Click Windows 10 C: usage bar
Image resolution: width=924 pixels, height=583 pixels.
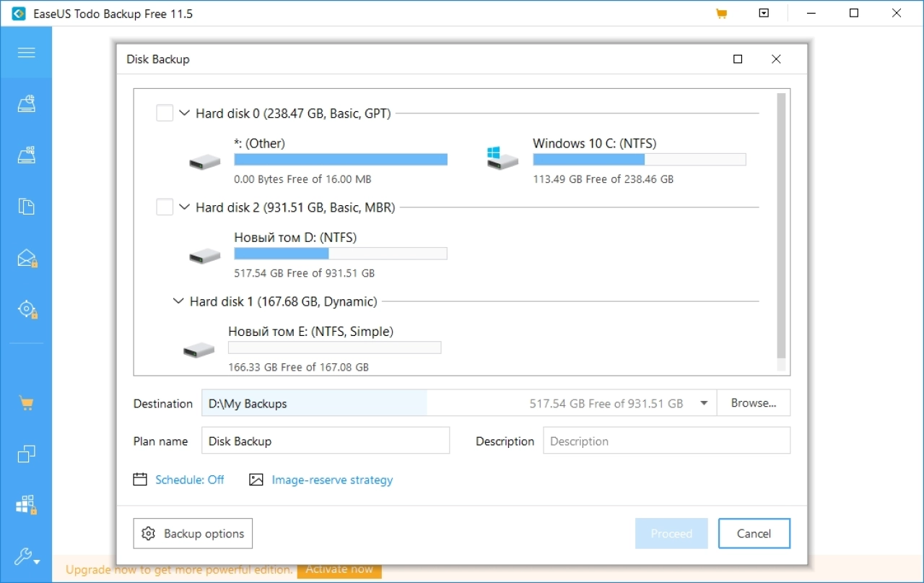point(640,160)
